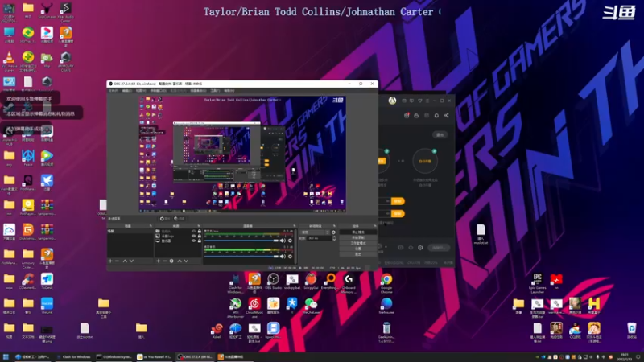Toggle visibility eye of 显示器 source
This screenshot has height=362, width=644.
(193, 241)
